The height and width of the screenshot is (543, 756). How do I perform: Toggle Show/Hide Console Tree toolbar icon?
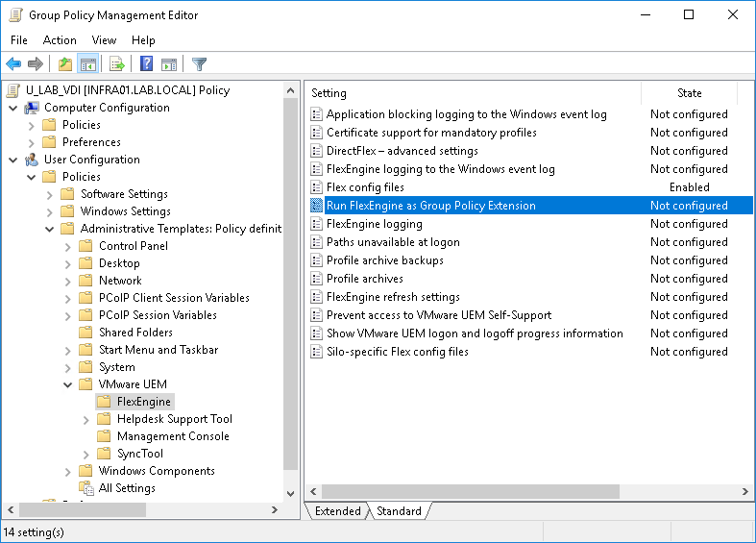87,64
